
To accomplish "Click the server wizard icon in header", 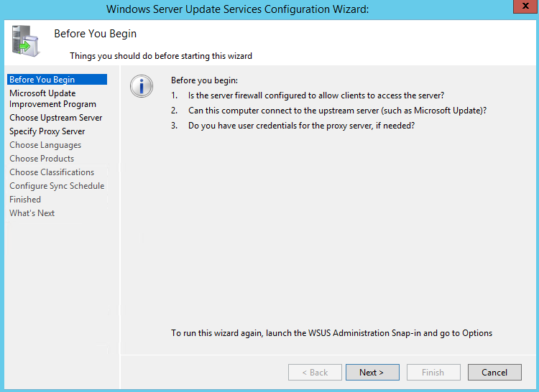I will coord(23,40).
